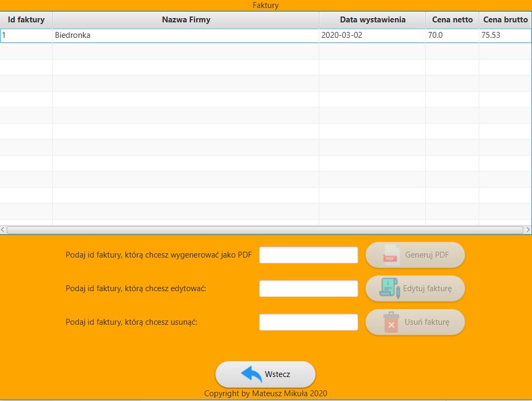The width and height of the screenshot is (532, 401).
Task: Click the input field for deleting an invoice
Action: point(308,322)
